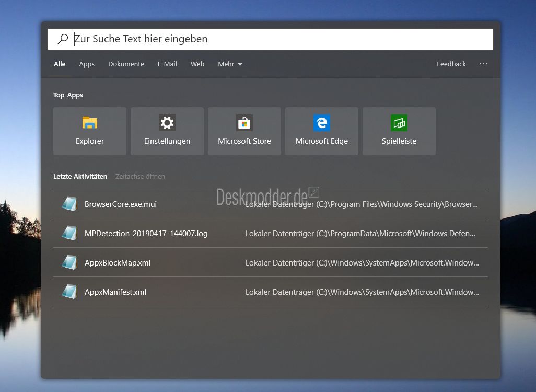
Task: Switch to the E-Mail filter tab
Action: [x=167, y=64]
